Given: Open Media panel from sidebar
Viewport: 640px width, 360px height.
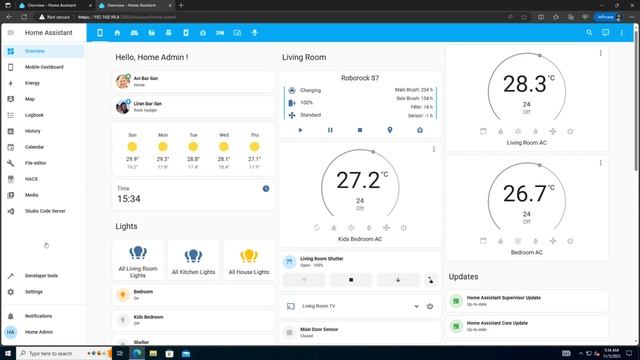Looking at the screenshot, I should [x=44, y=195].
